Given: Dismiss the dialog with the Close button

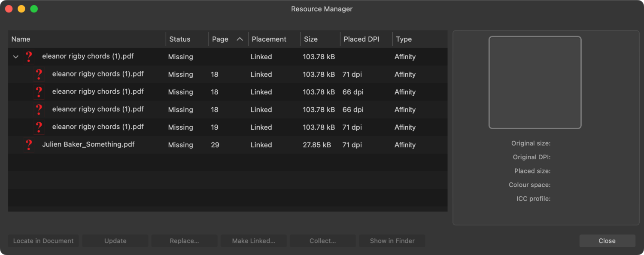Looking at the screenshot, I should point(607,241).
